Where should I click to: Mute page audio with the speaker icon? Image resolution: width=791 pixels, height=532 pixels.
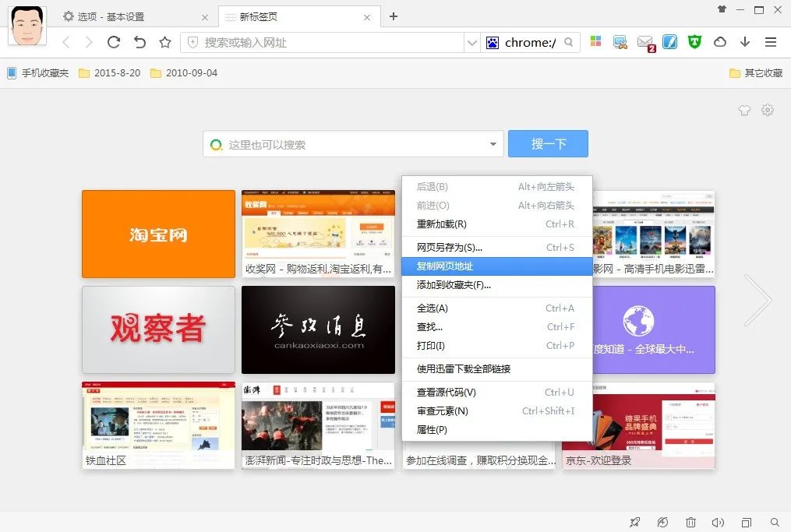point(718,522)
